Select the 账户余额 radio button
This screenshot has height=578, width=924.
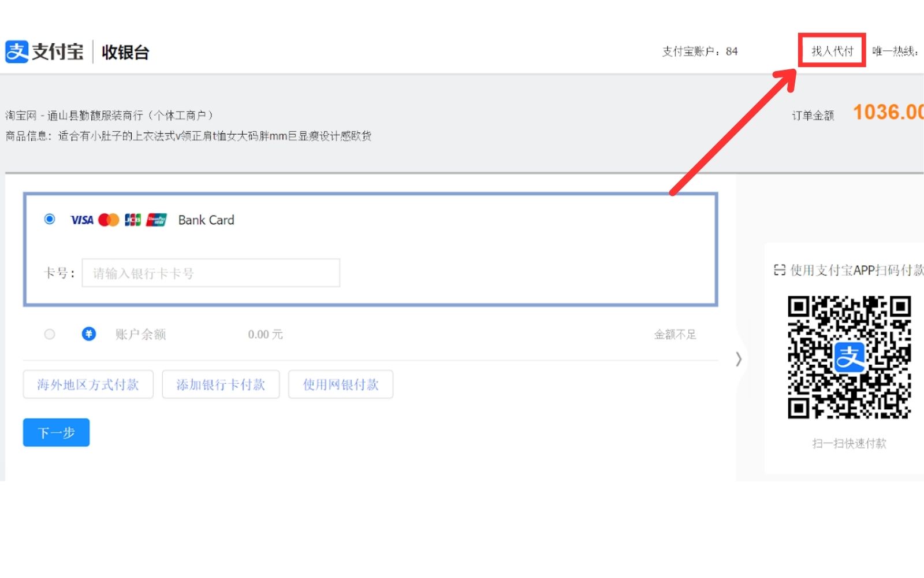(x=50, y=334)
